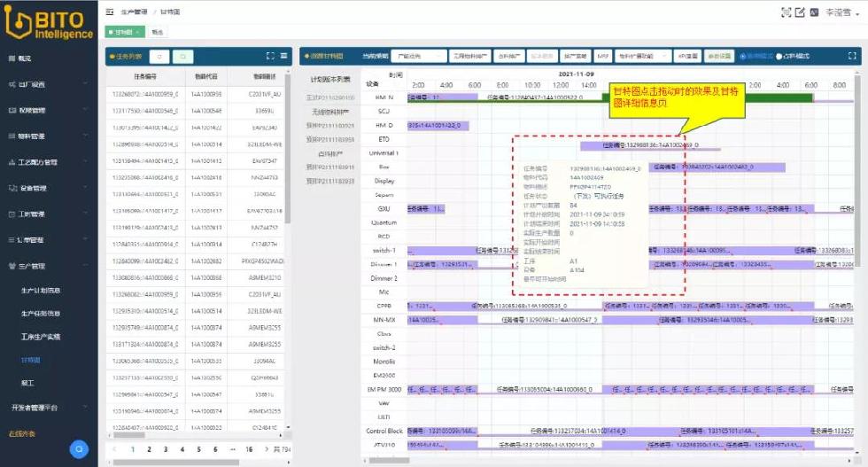Click the refresh button in task list panel

click(161, 56)
